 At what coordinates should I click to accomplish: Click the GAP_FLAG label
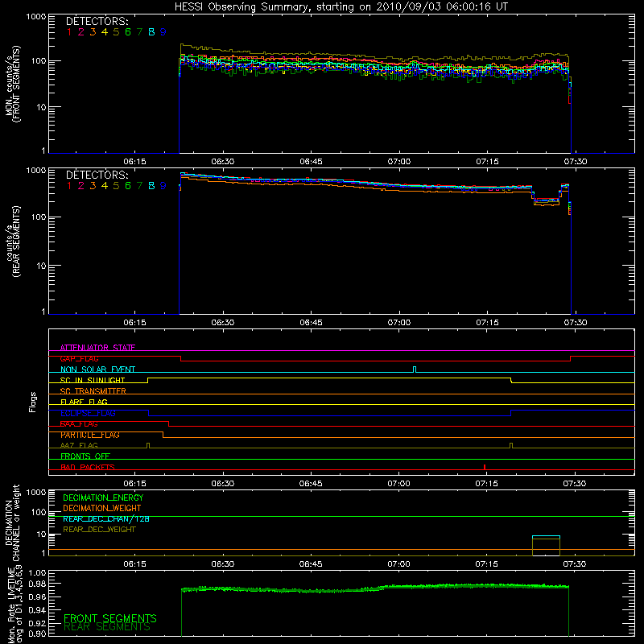click(79, 358)
